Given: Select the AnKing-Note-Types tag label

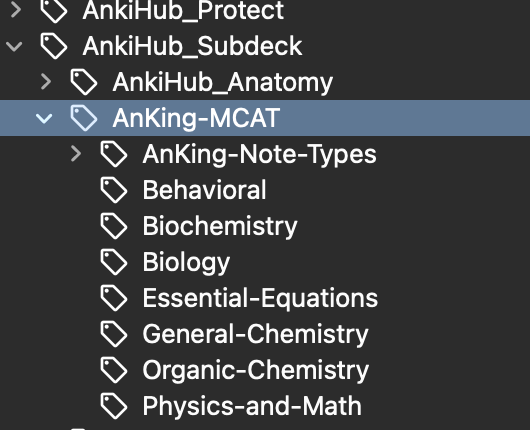Looking at the screenshot, I should tap(259, 154).
